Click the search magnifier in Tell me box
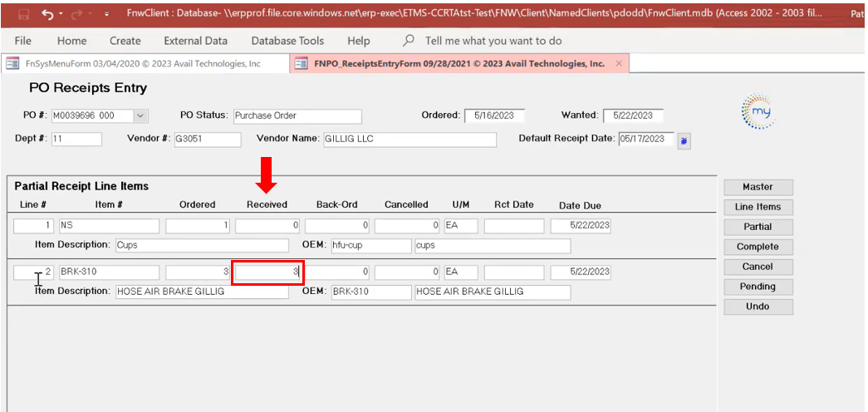Screen dimensions: 868x412 [409, 41]
